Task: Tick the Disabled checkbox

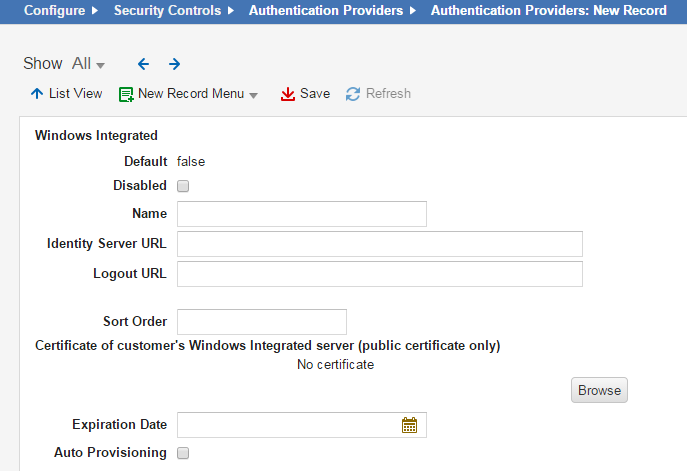Action: [183, 186]
